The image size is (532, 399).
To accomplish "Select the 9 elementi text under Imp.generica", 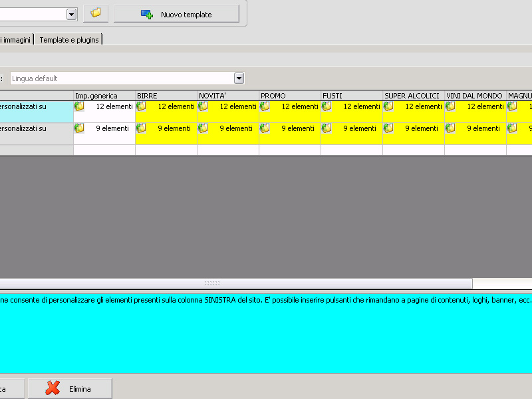I will pyautogui.click(x=112, y=128).
